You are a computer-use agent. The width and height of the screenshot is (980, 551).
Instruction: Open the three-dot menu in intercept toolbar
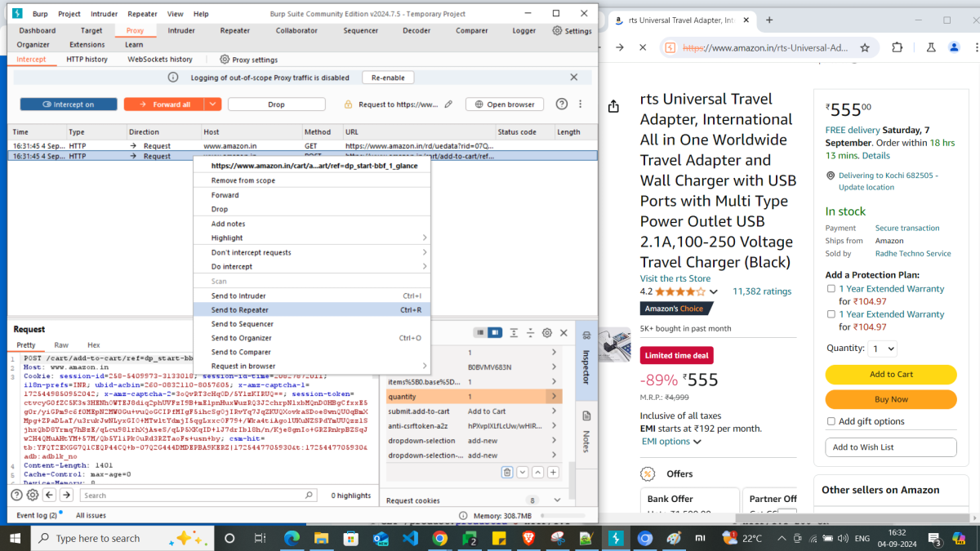click(x=581, y=104)
